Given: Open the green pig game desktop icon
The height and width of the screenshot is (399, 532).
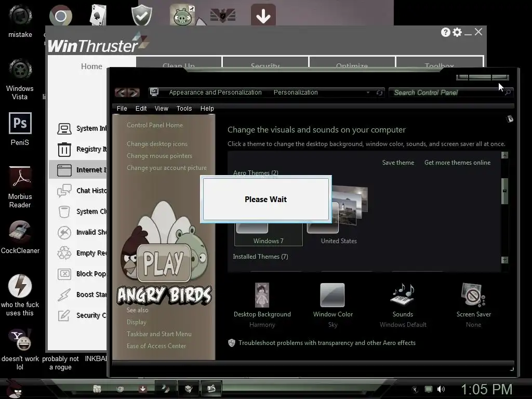Looking at the screenshot, I should click(x=182, y=15).
